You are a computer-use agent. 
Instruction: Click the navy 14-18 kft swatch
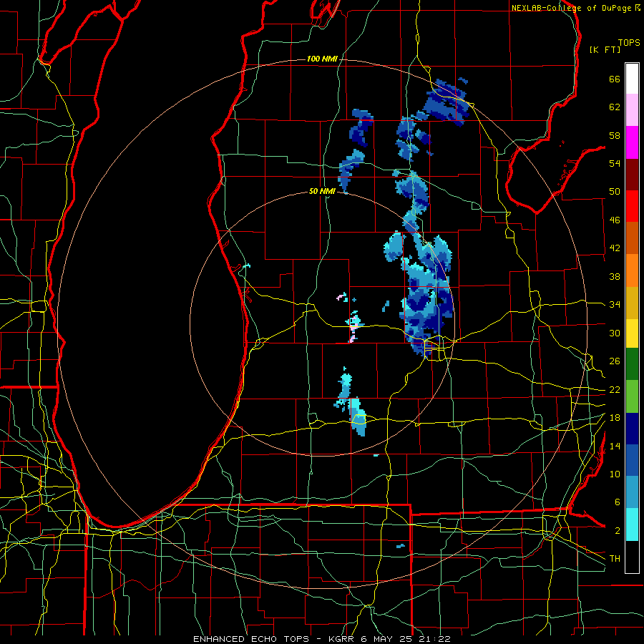click(x=632, y=429)
